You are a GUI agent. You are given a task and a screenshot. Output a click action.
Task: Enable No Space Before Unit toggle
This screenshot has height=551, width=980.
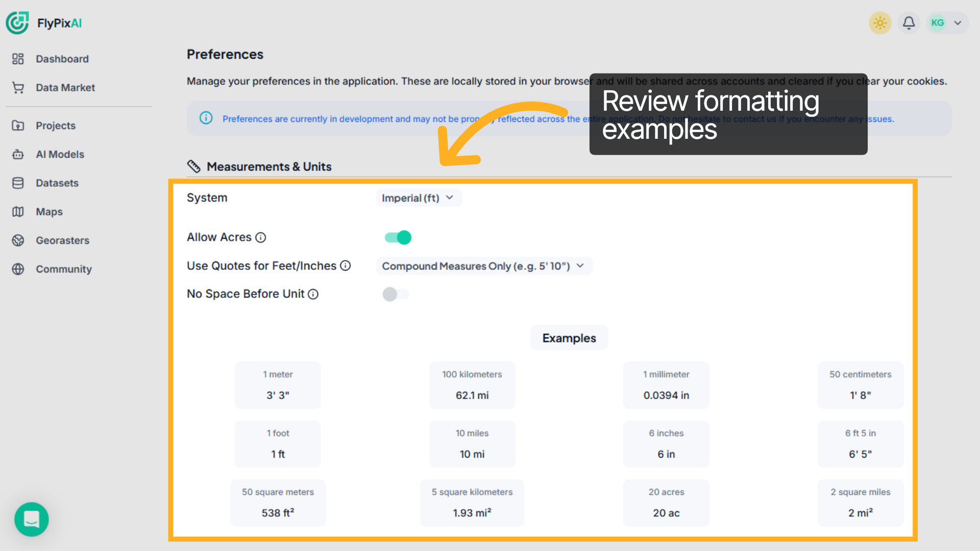point(396,294)
